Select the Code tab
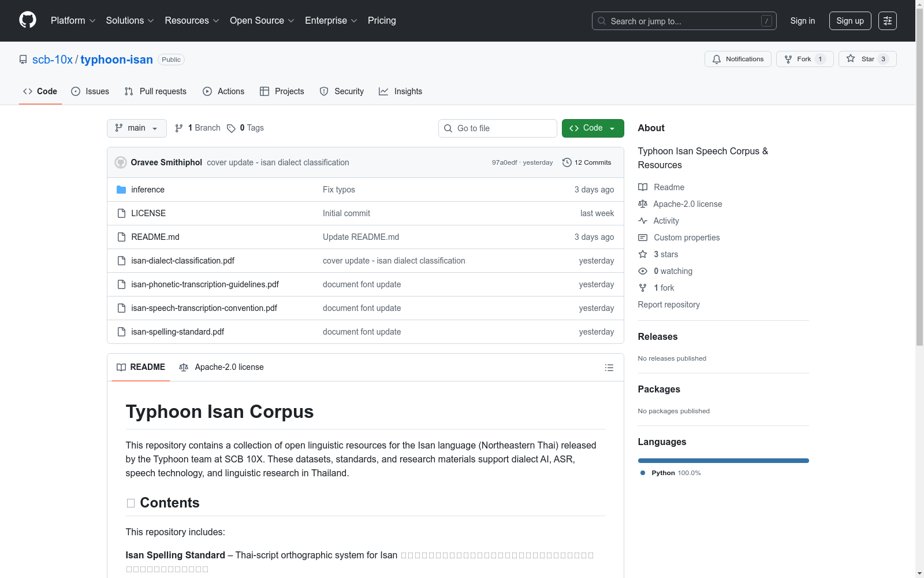 40,91
